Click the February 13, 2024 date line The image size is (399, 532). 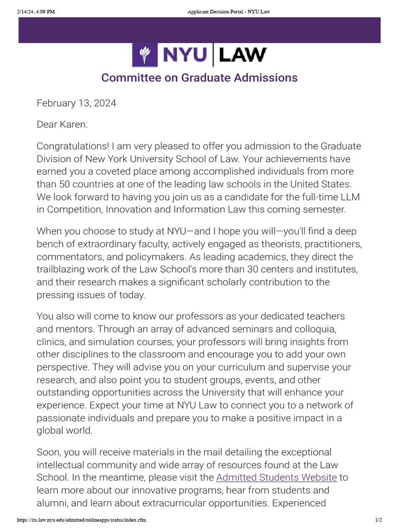pyautogui.click(x=76, y=103)
